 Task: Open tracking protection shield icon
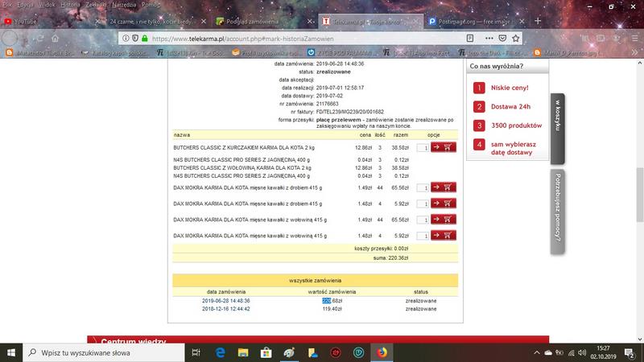(135, 38)
